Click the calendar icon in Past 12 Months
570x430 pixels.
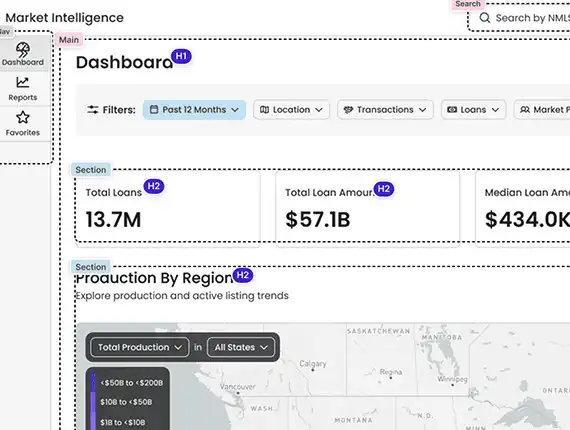pyautogui.click(x=154, y=109)
